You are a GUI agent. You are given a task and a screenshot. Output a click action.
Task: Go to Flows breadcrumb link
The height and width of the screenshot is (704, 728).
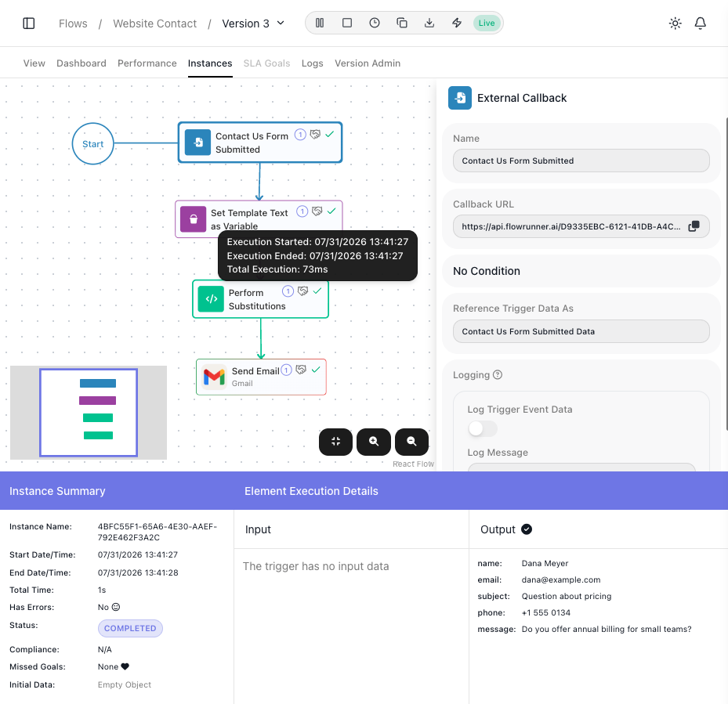click(73, 23)
